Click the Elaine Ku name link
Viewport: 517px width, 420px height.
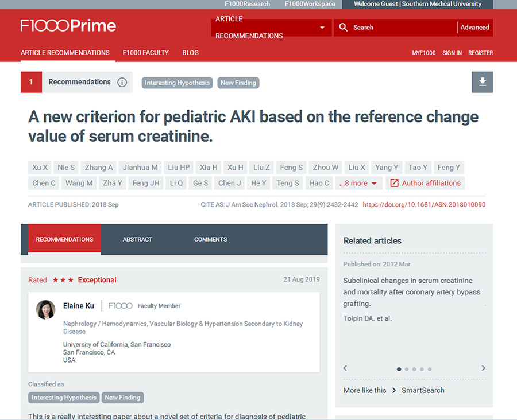coord(79,306)
